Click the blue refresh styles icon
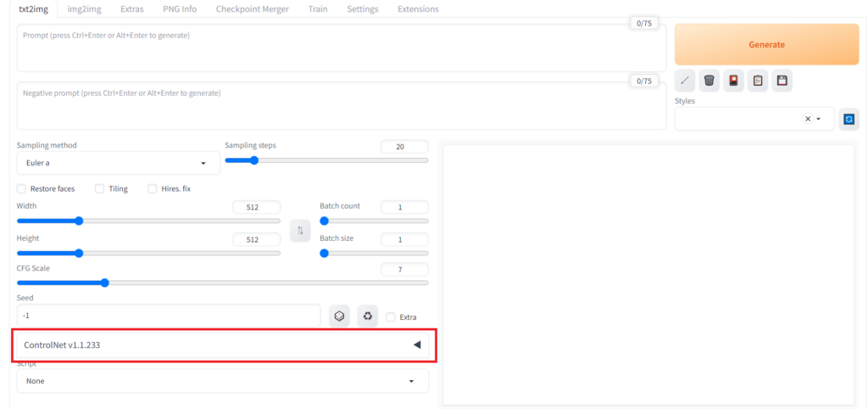The image size is (868, 409). [x=849, y=119]
